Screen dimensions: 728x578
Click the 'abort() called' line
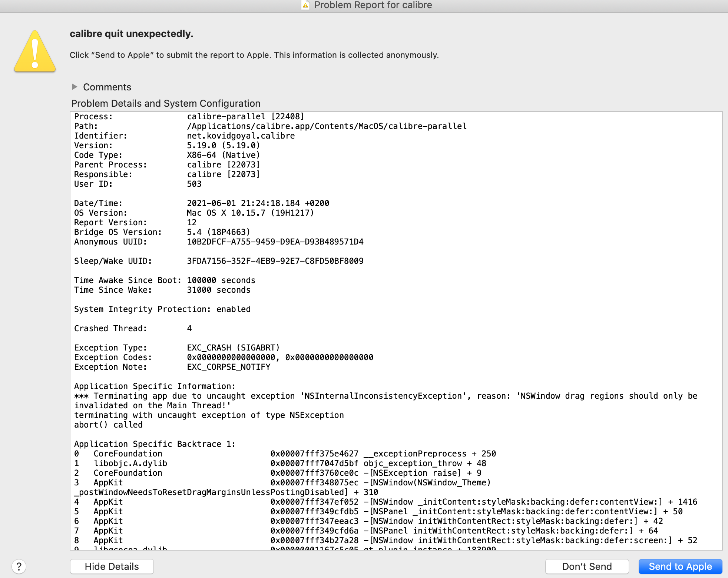click(108, 425)
